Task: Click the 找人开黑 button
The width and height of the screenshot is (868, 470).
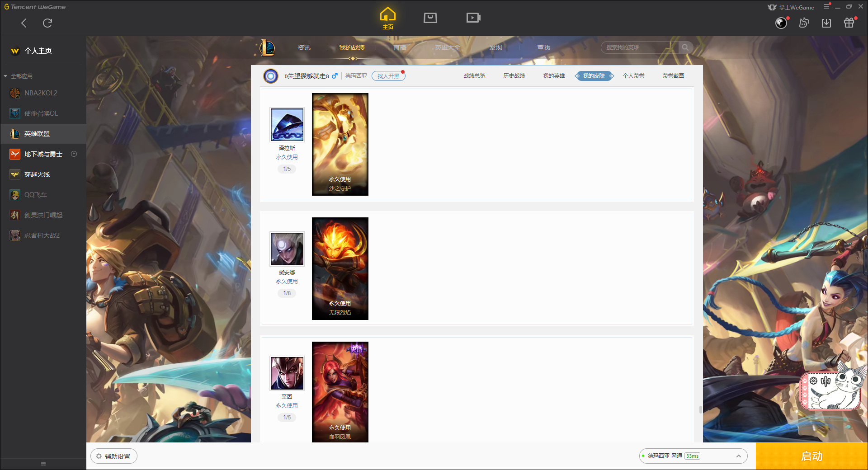Action: pos(388,76)
